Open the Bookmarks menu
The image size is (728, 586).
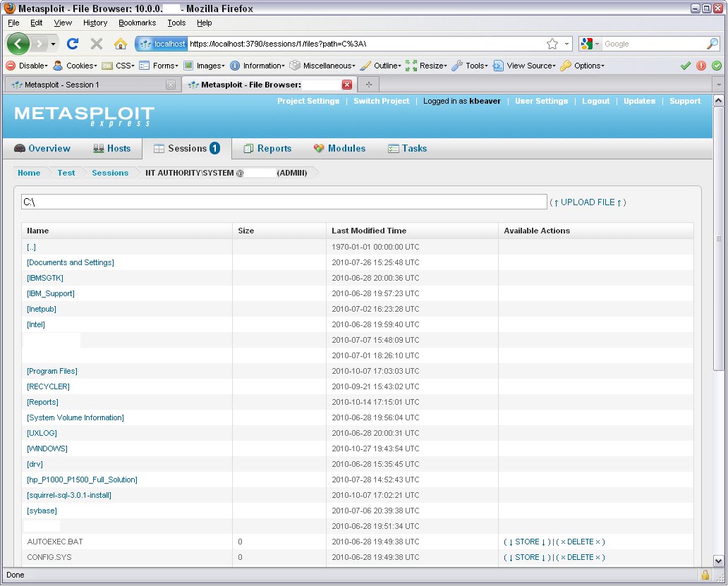[137, 23]
